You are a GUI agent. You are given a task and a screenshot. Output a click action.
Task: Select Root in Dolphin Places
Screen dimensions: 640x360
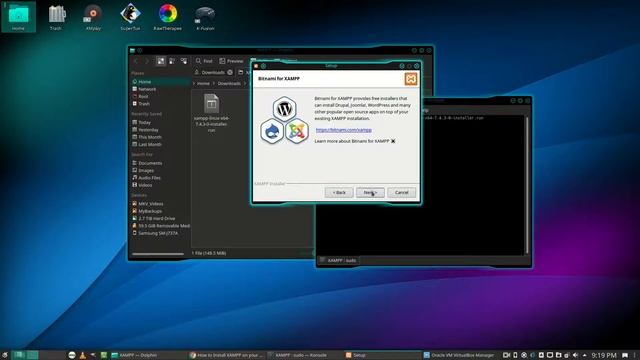pos(160,96)
